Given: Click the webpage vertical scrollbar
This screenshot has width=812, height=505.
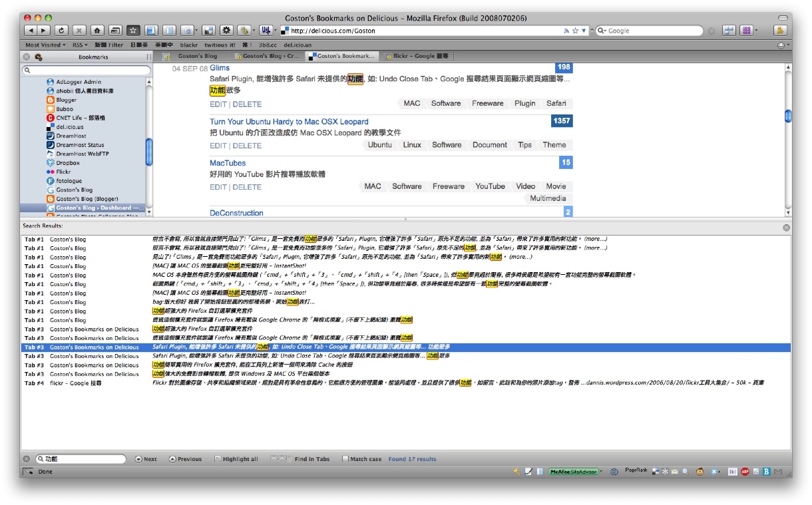Looking at the screenshot, I should 788,140.
